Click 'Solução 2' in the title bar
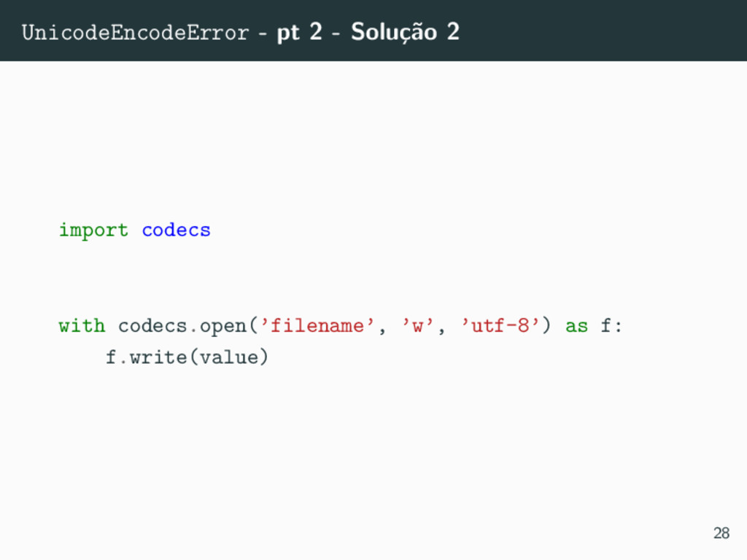The image size is (747, 560). coord(406,32)
